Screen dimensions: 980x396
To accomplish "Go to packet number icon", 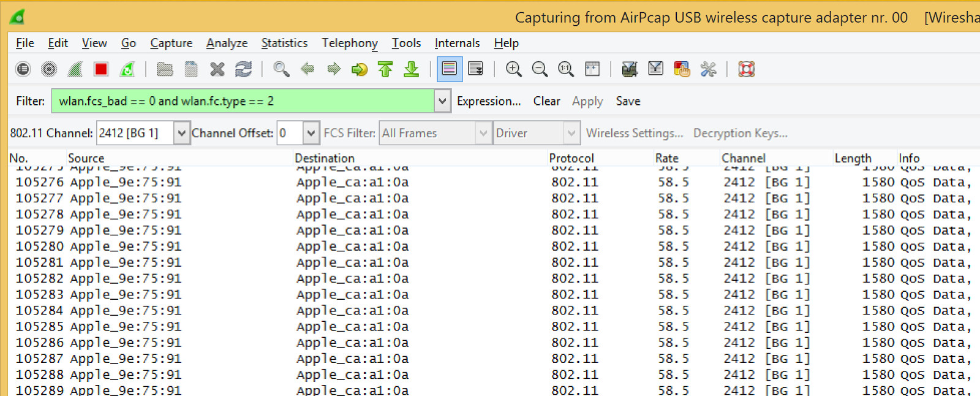I will point(360,69).
